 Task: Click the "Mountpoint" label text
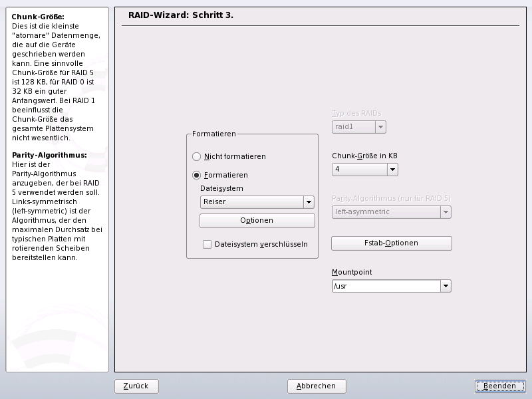352,273
